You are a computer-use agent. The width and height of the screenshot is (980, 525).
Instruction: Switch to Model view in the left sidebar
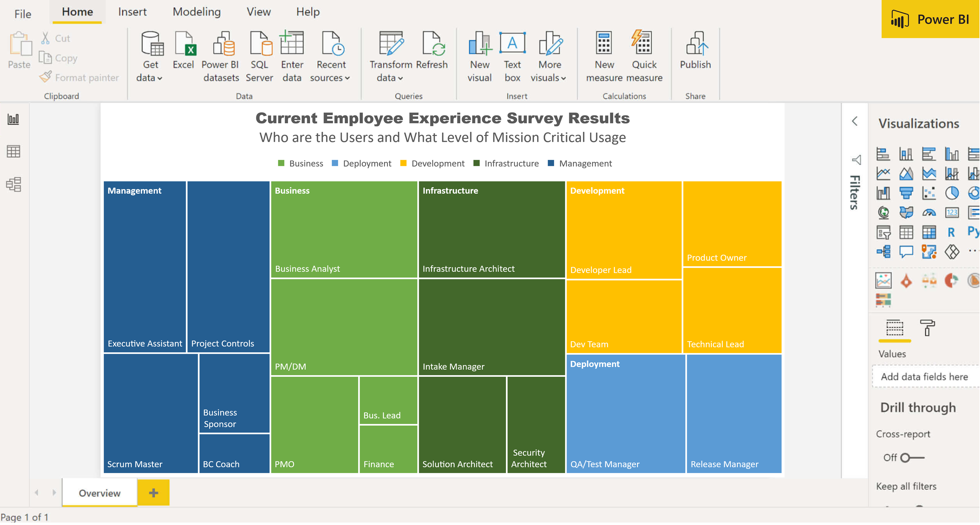pos(14,184)
